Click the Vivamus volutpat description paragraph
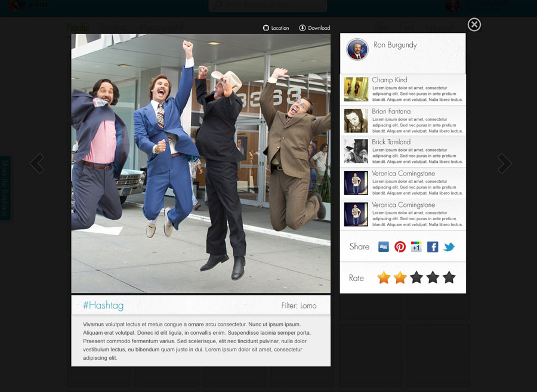537x392 pixels. (197, 341)
